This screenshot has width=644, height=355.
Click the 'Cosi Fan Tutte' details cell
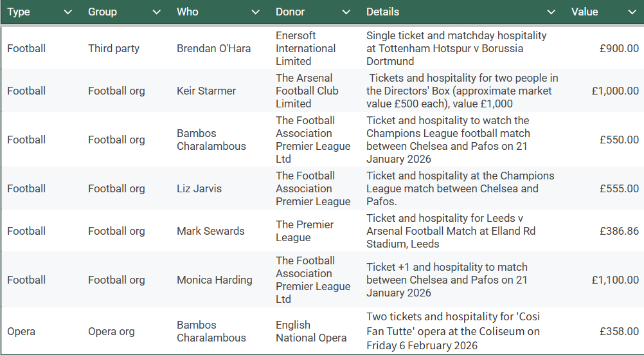click(x=452, y=332)
